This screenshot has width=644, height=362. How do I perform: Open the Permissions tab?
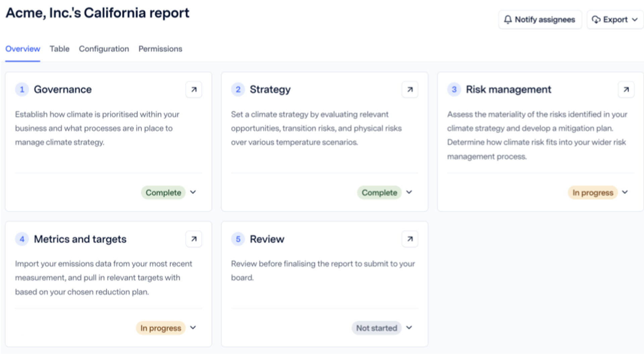point(160,49)
